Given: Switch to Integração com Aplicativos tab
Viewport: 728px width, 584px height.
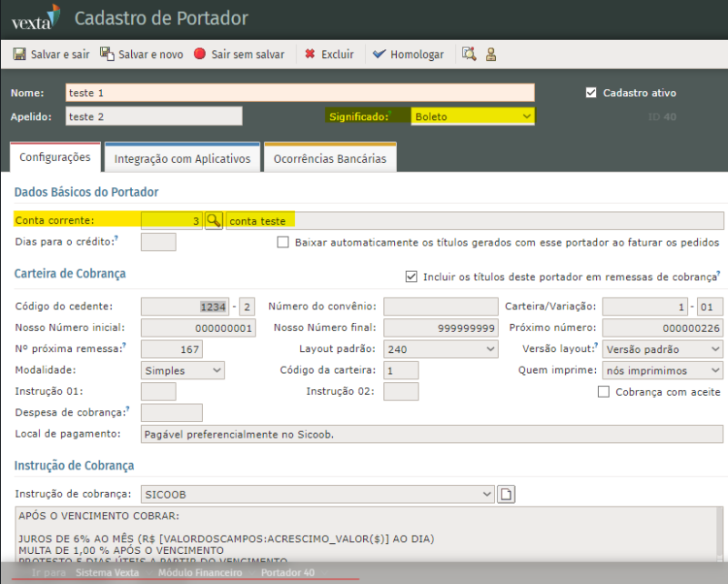Looking at the screenshot, I should (182, 158).
